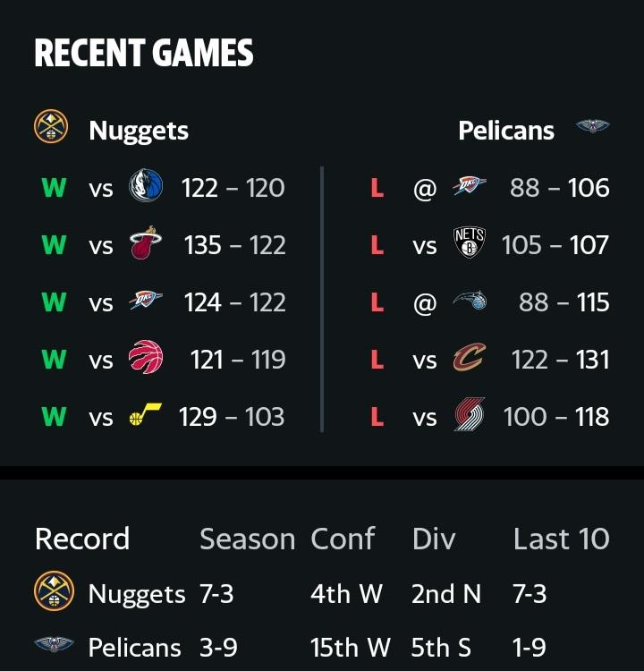The width and height of the screenshot is (644, 671).
Task: Click the Last 10 column header
Action: (x=562, y=539)
